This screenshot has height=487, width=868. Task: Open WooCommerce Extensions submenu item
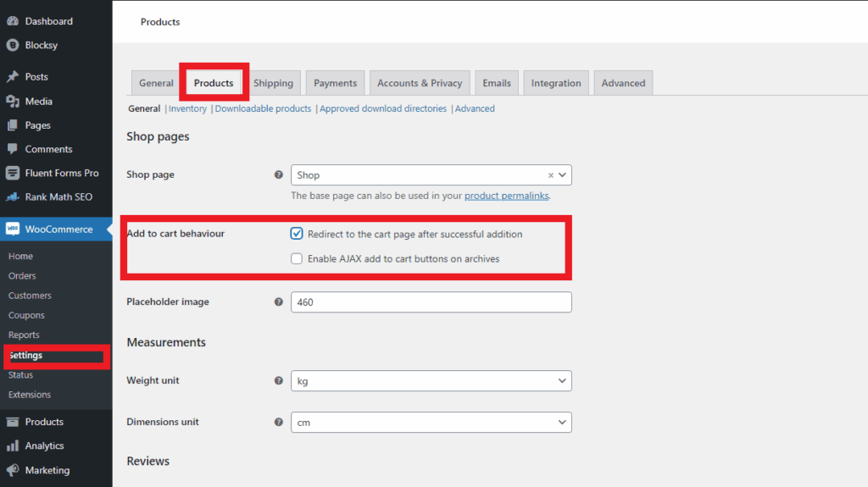[30, 395]
